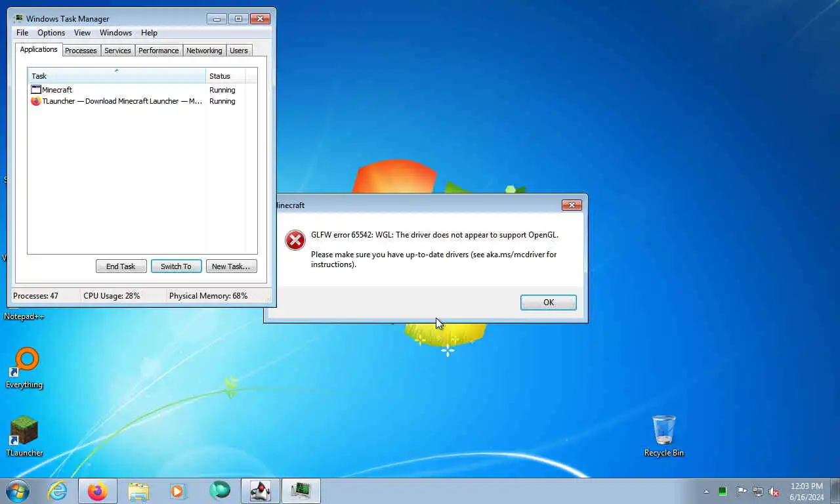Switch to Task Manager taskbar button
This screenshot has height=504, width=840.
[301, 491]
